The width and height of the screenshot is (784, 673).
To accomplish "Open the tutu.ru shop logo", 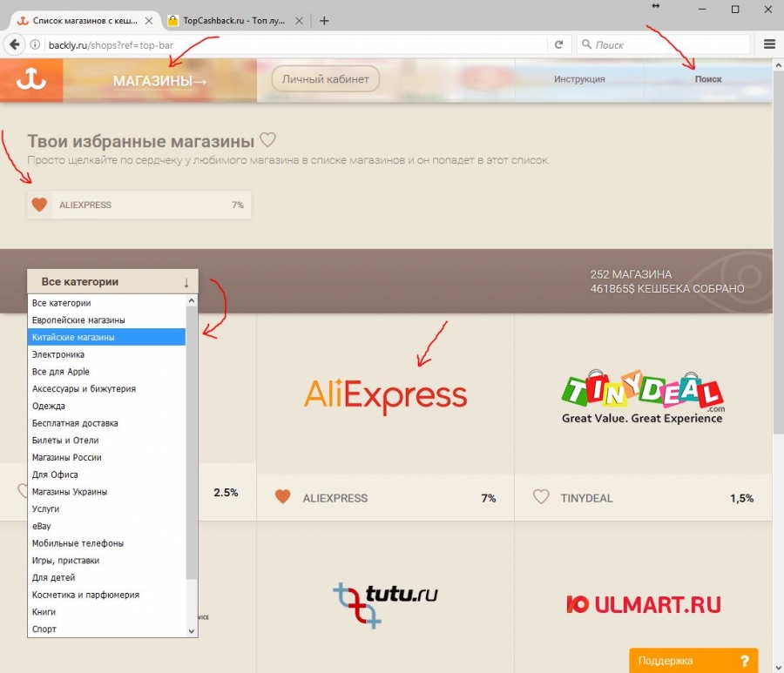I will [x=385, y=604].
